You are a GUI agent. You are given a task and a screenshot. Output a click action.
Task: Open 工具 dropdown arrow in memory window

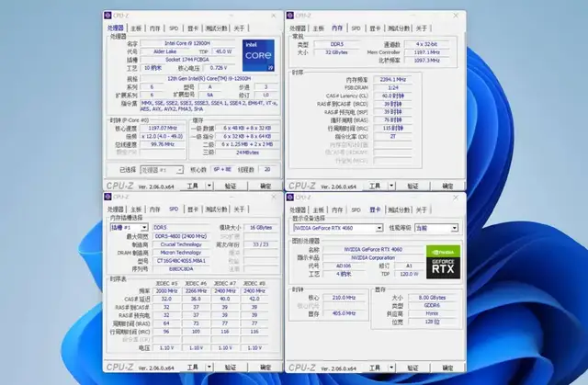coord(391,186)
